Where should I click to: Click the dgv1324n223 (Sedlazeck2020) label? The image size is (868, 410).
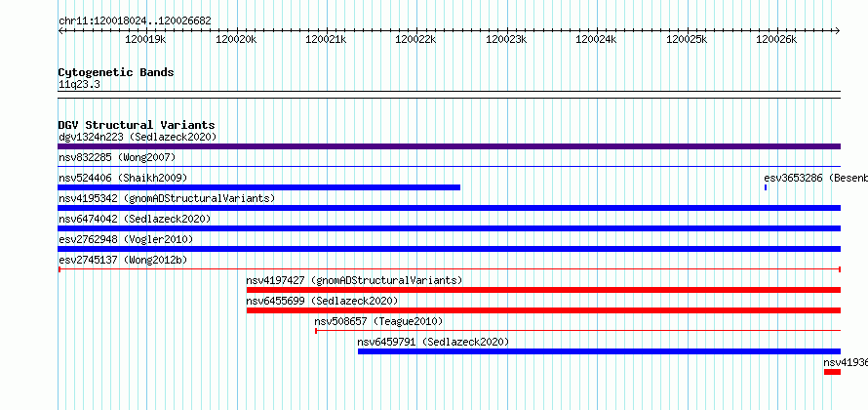click(x=138, y=137)
